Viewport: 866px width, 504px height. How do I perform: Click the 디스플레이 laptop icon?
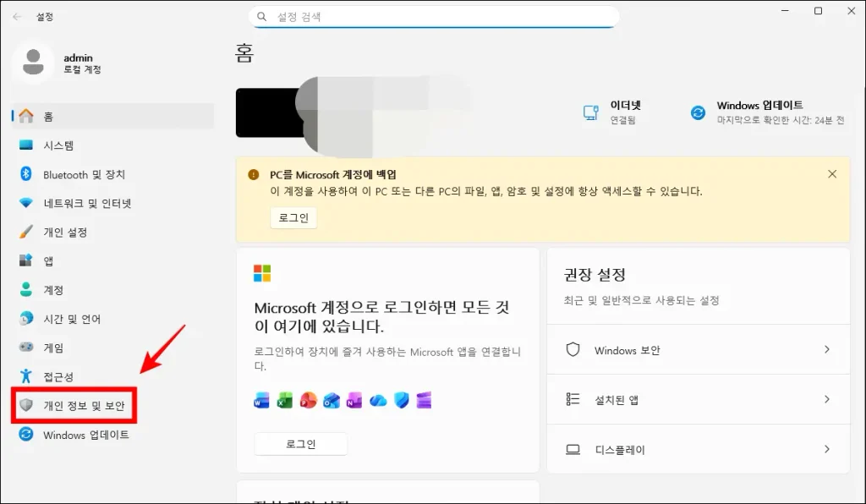[x=573, y=449]
